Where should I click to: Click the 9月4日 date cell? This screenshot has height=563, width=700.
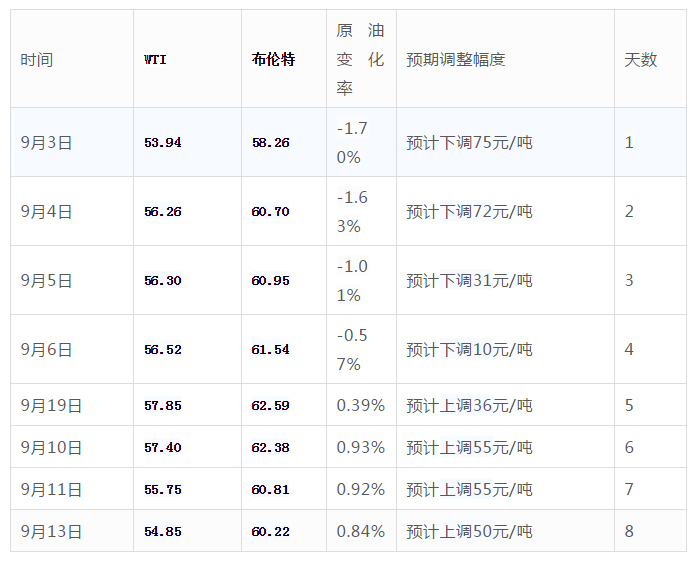[x=47, y=211]
